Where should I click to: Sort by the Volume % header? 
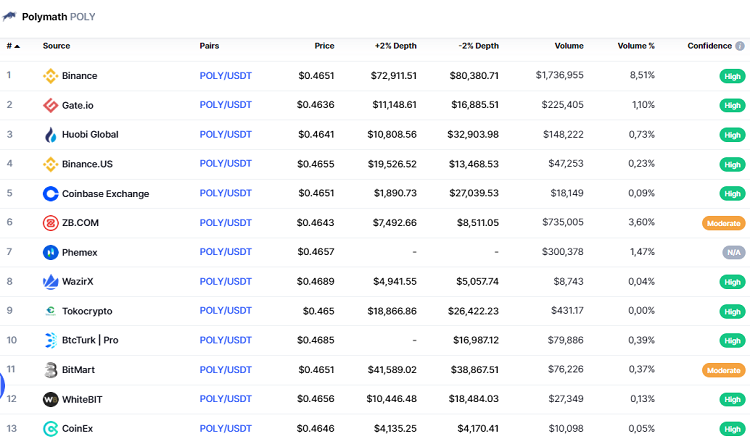click(636, 46)
